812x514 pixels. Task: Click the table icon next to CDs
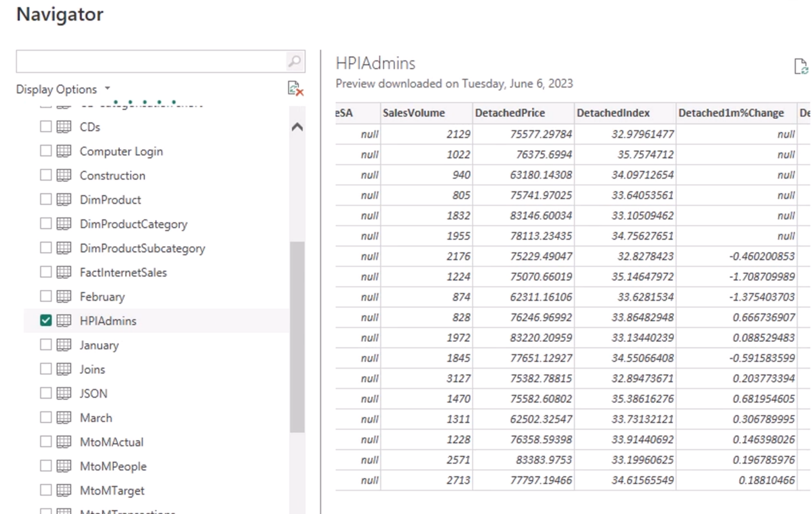(64, 127)
